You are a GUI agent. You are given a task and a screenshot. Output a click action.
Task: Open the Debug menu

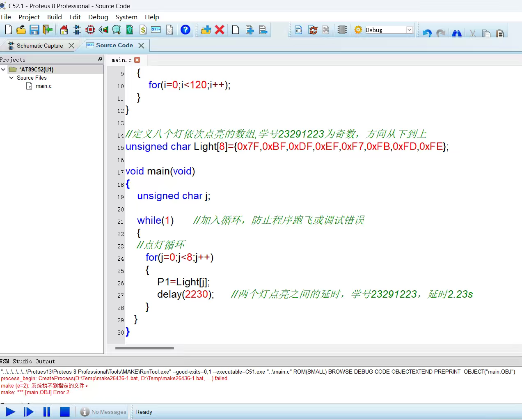[x=98, y=17]
